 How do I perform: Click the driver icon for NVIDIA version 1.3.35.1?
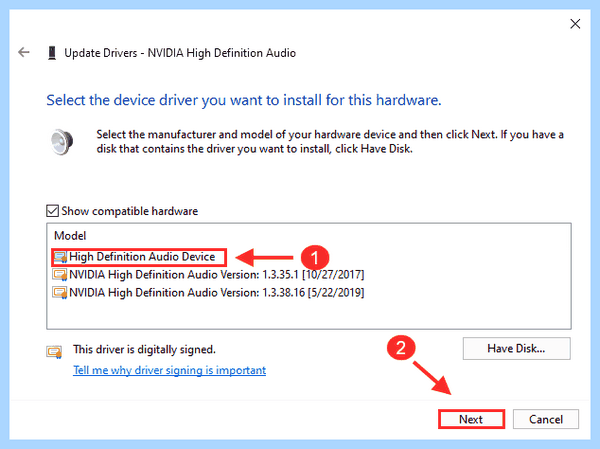click(60, 275)
